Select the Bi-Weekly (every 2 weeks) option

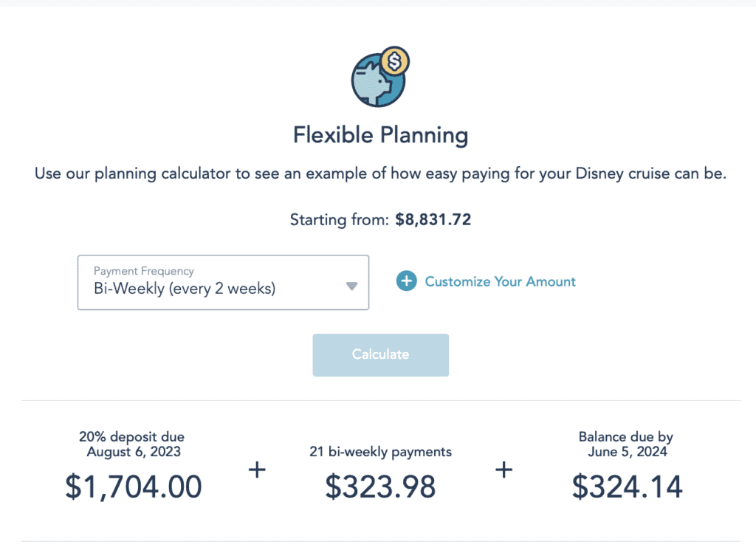tap(185, 289)
